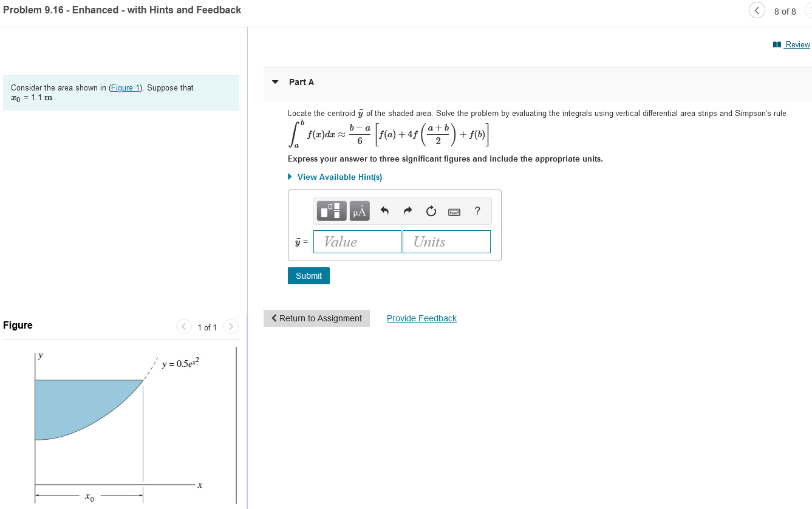Open the Review panel icon
812x509 pixels.
point(777,44)
